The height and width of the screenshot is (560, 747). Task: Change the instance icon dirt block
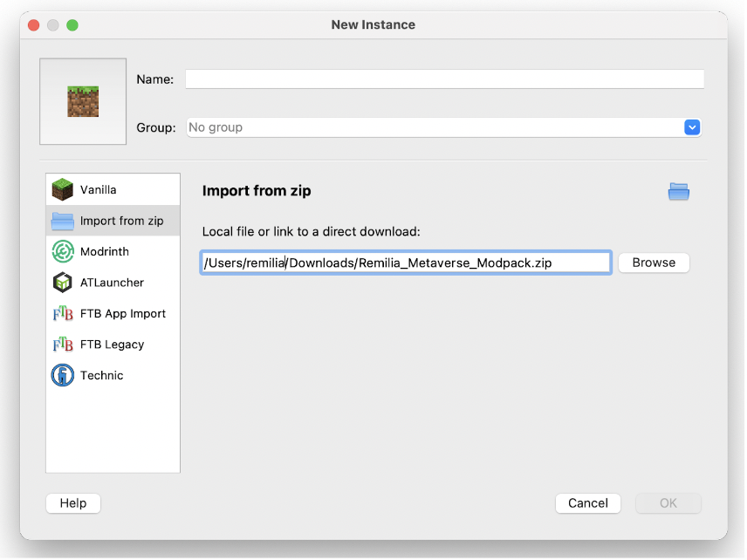tap(83, 101)
